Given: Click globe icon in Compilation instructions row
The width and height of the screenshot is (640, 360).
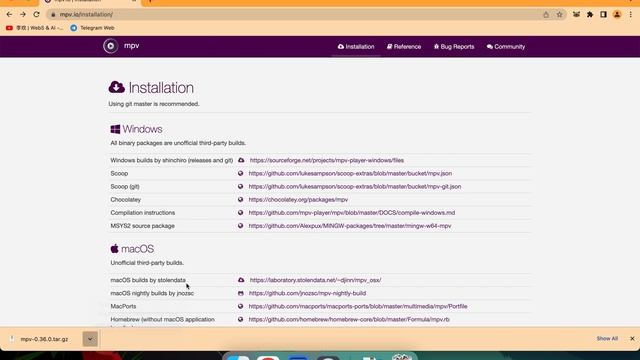Looking at the screenshot, I should (x=240, y=213).
